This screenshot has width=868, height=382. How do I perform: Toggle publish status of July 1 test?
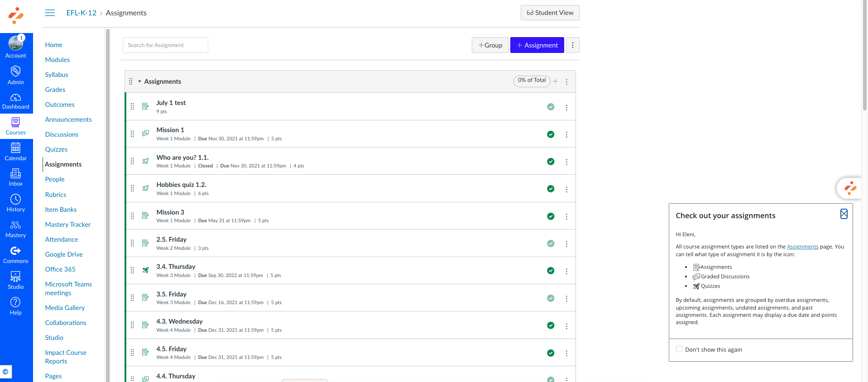point(551,107)
